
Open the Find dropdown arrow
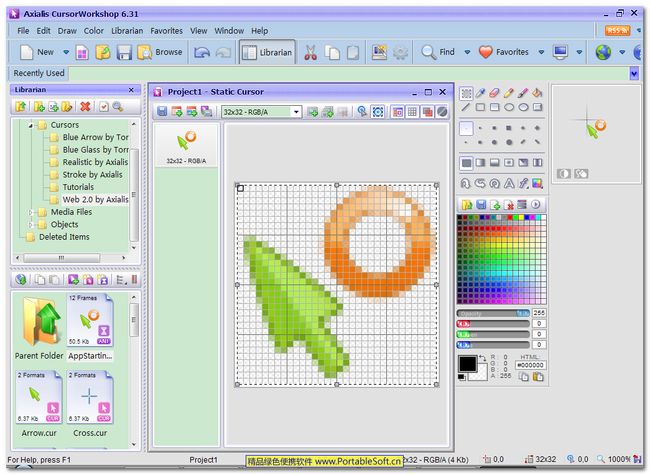click(x=467, y=52)
